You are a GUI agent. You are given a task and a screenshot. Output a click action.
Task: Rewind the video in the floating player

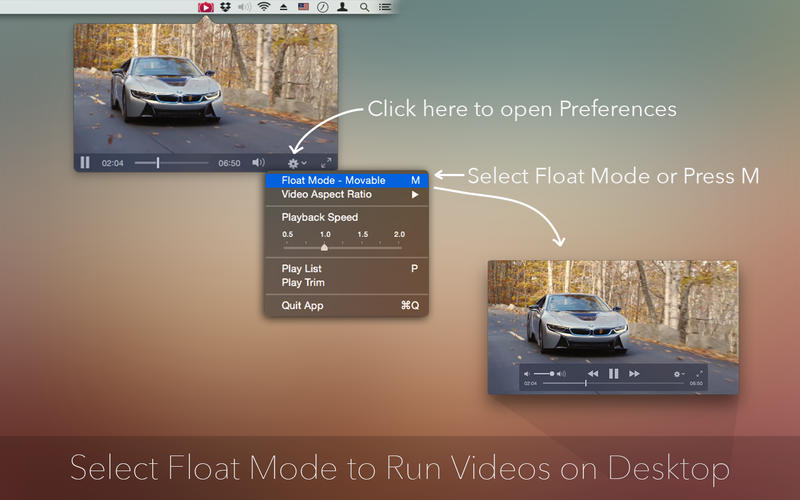(x=592, y=374)
